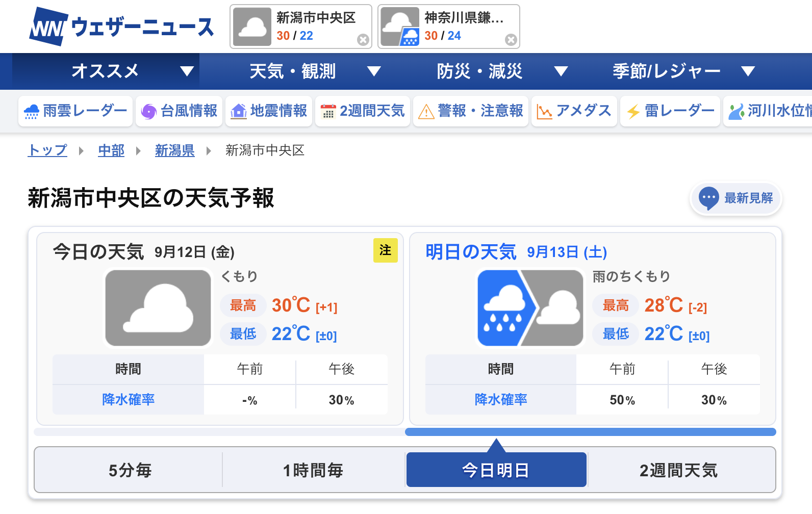The height and width of the screenshot is (514, 812).
Task: Click the 最新見解 speech bubble button
Action: tap(735, 198)
